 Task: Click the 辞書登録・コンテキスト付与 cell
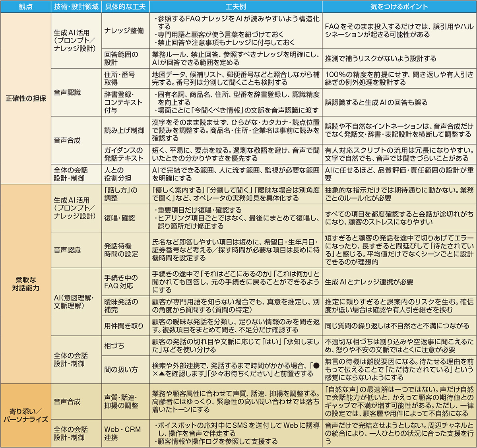[x=125, y=102]
